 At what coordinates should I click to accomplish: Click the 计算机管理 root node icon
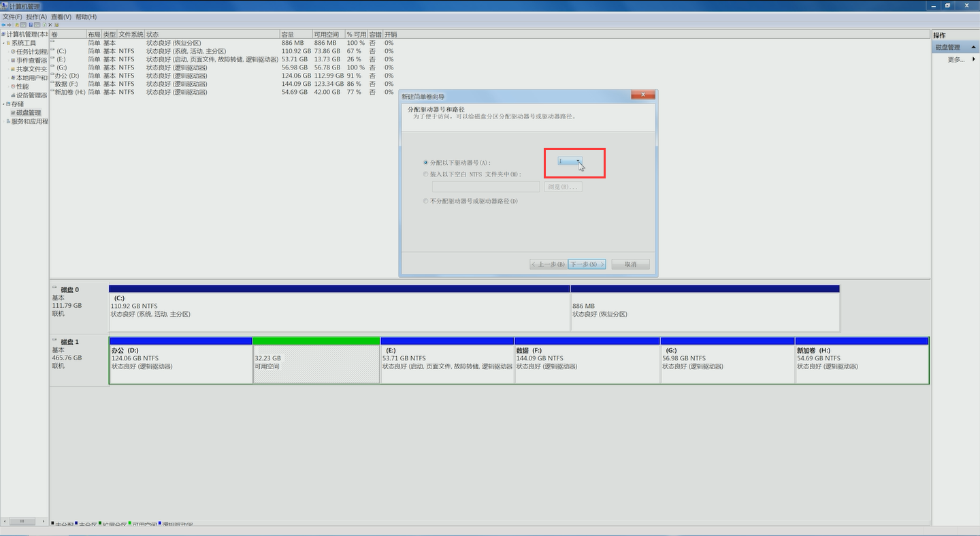click(x=3, y=34)
